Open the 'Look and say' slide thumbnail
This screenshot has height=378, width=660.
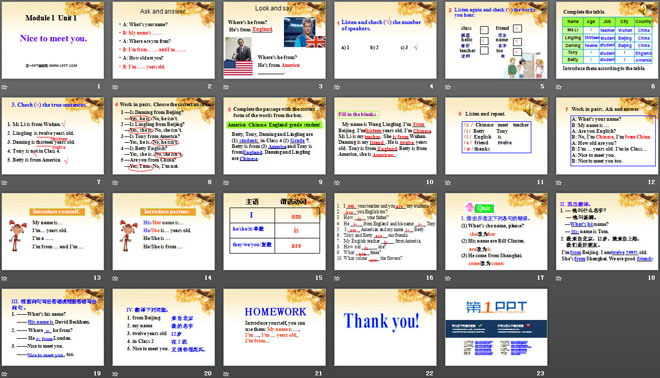click(x=274, y=40)
